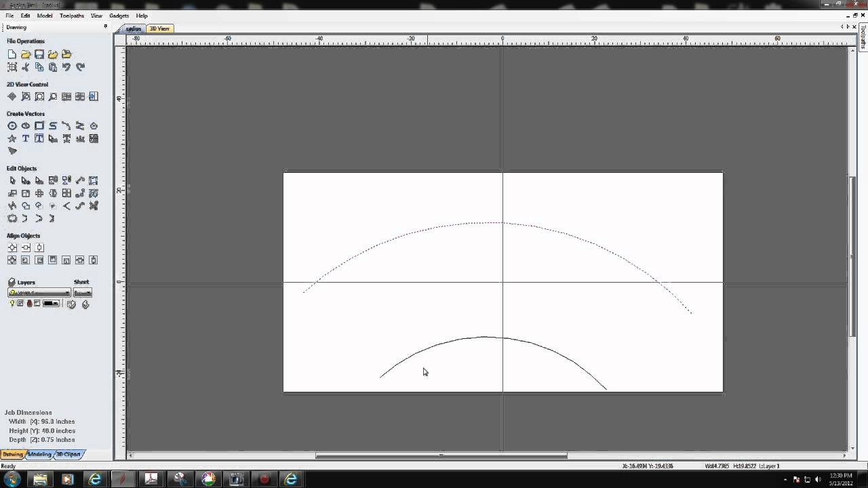Open the layer color dropdown

52,304
